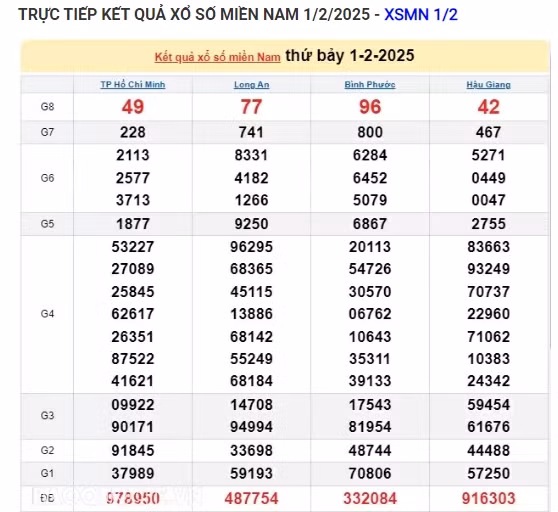558x512 pixels.
Task: Select special prize 332084
Action: click(x=370, y=498)
